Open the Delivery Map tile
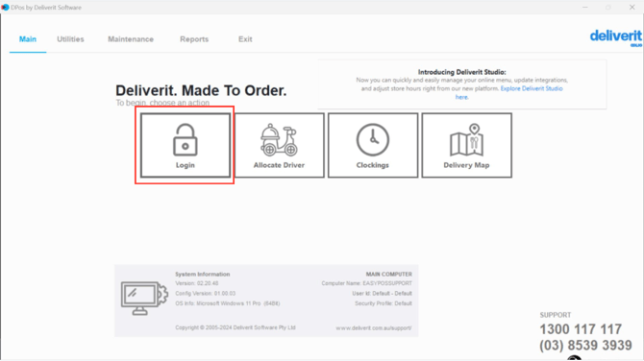The height and width of the screenshot is (361, 644). point(466,145)
